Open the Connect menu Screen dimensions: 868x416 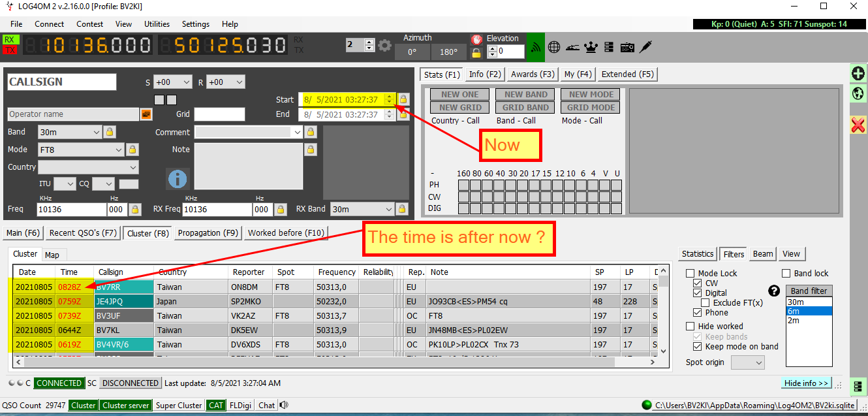pyautogui.click(x=50, y=24)
